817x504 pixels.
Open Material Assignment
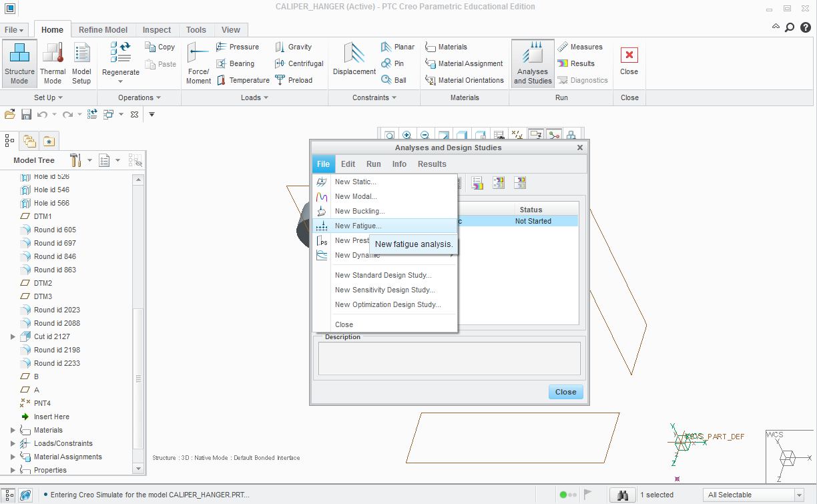[x=464, y=63]
